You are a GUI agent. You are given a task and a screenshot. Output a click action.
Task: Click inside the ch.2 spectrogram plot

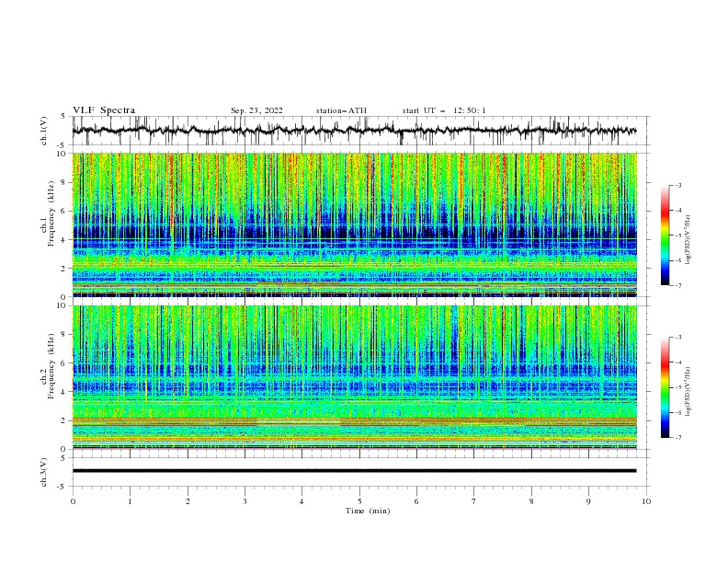[x=354, y=377]
